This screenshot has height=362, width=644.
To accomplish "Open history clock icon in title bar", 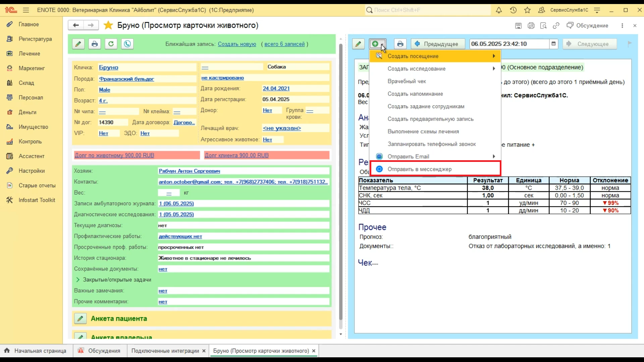I will [513, 10].
